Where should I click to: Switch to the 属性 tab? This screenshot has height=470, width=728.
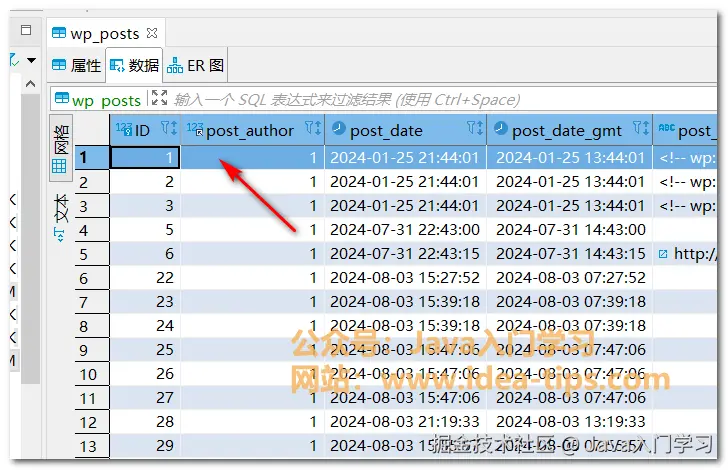(77, 65)
